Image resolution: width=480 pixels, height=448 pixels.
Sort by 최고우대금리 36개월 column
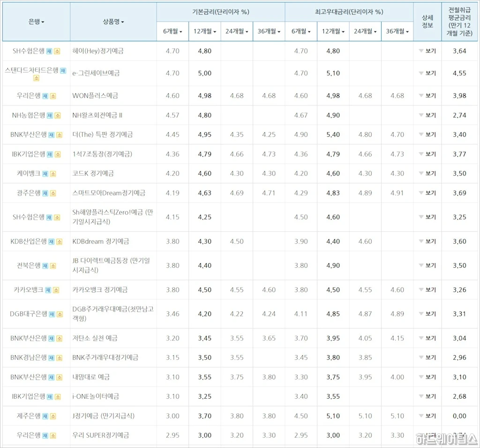click(x=397, y=31)
